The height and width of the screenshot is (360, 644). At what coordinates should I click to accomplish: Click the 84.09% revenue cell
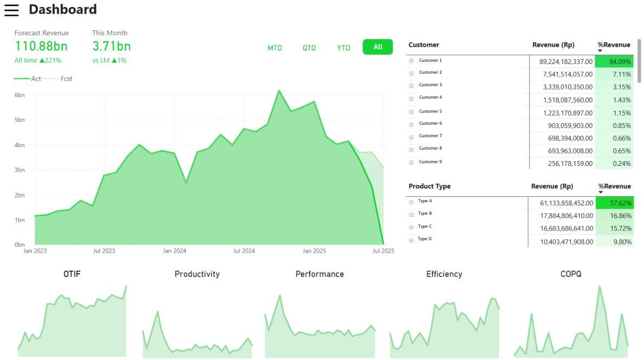[x=614, y=62]
